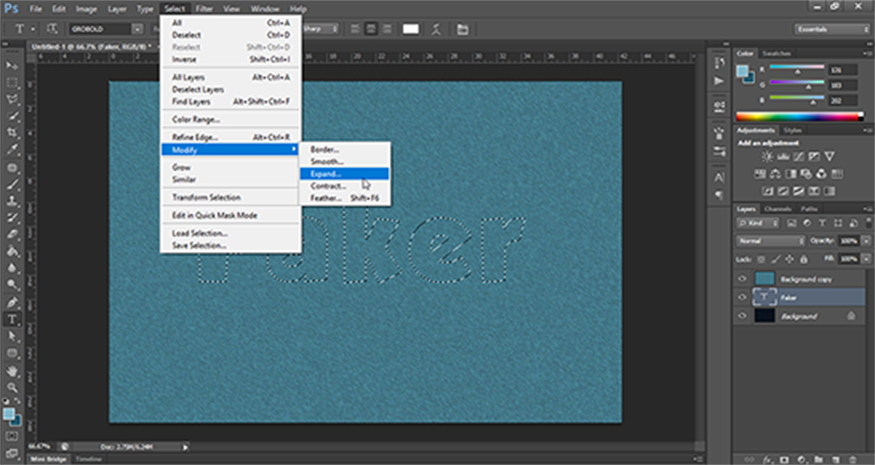
Task: Select the Rectangular Marquee tool
Action: point(12,83)
